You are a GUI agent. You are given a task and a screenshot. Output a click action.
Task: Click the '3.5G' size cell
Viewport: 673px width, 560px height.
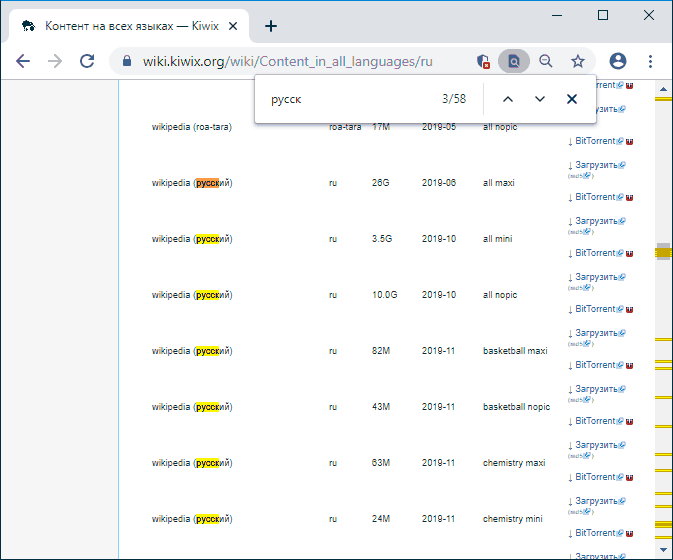click(382, 239)
